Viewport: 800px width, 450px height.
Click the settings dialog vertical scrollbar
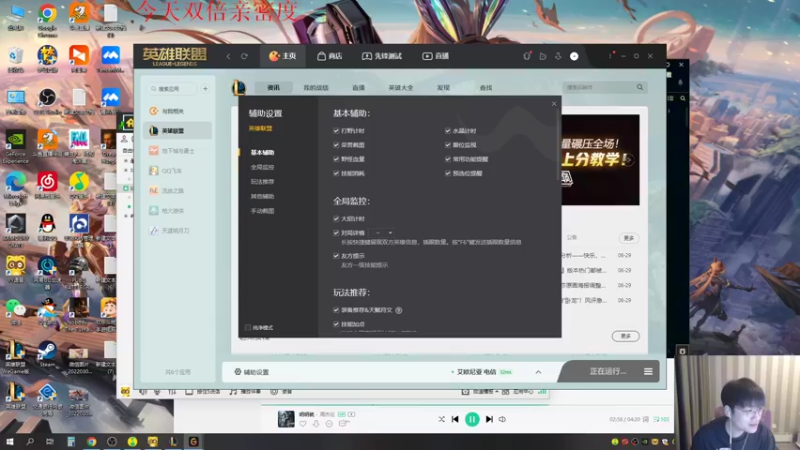pos(559,143)
